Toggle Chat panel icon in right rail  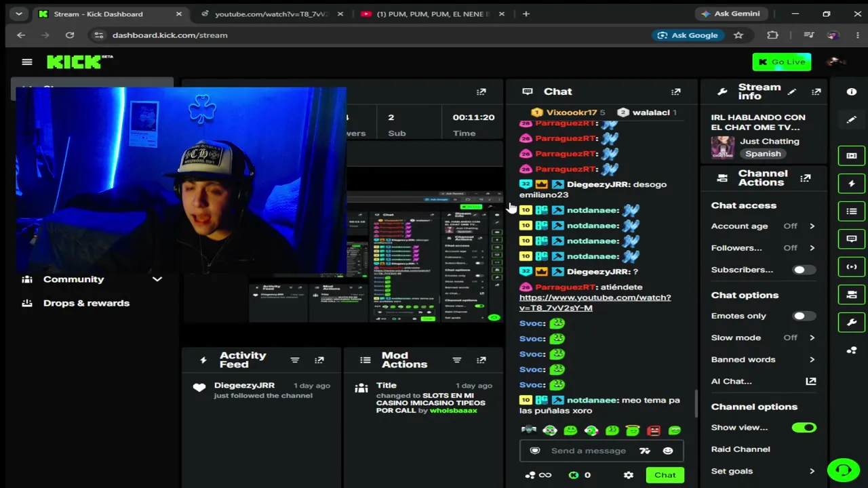[852, 239]
